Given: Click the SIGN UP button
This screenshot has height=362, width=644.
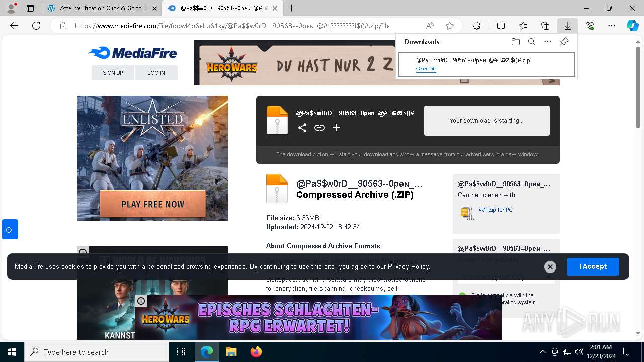Looking at the screenshot, I should coord(113,73).
